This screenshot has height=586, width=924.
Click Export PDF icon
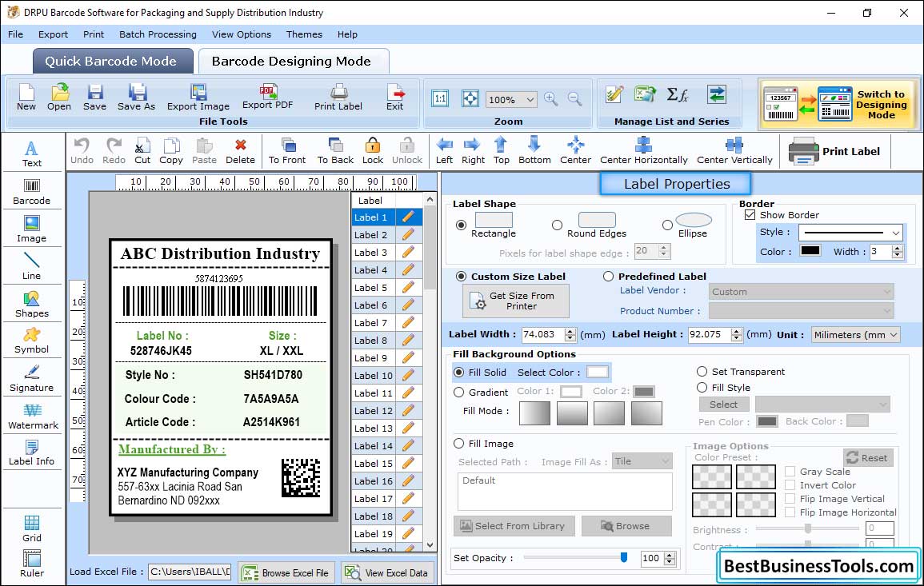click(267, 98)
